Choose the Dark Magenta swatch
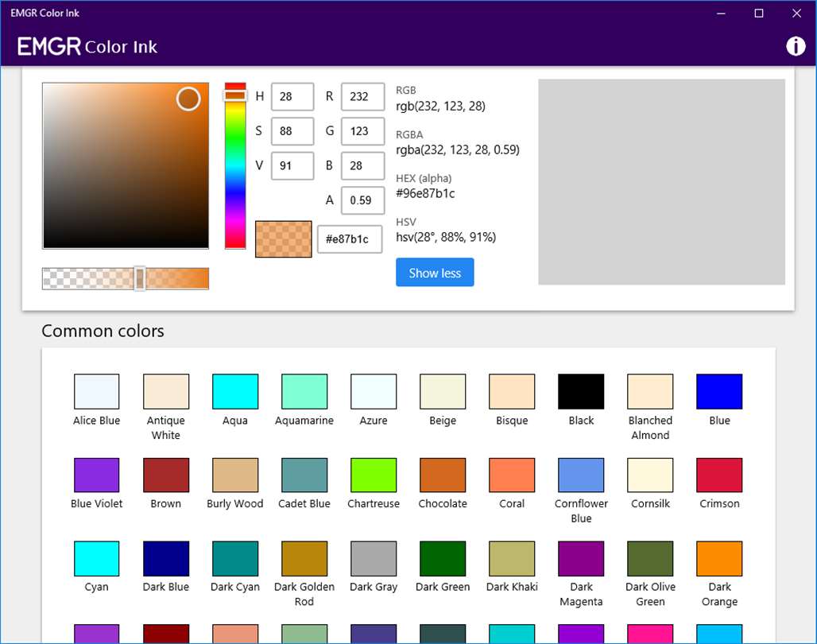This screenshot has height=644, width=817. click(581, 558)
